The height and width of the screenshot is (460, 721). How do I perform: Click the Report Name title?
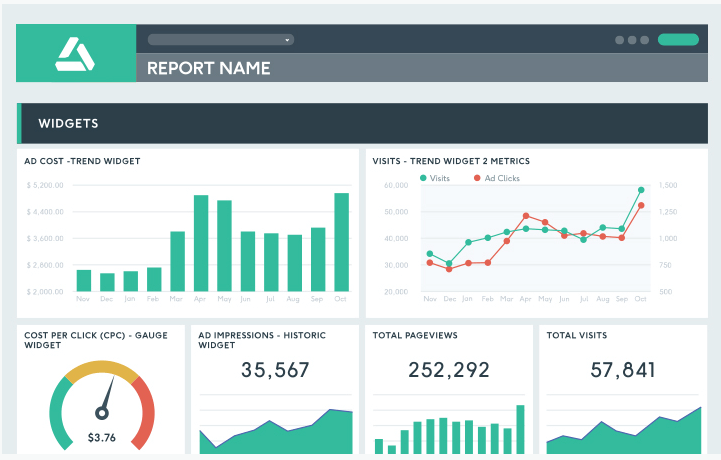click(209, 68)
